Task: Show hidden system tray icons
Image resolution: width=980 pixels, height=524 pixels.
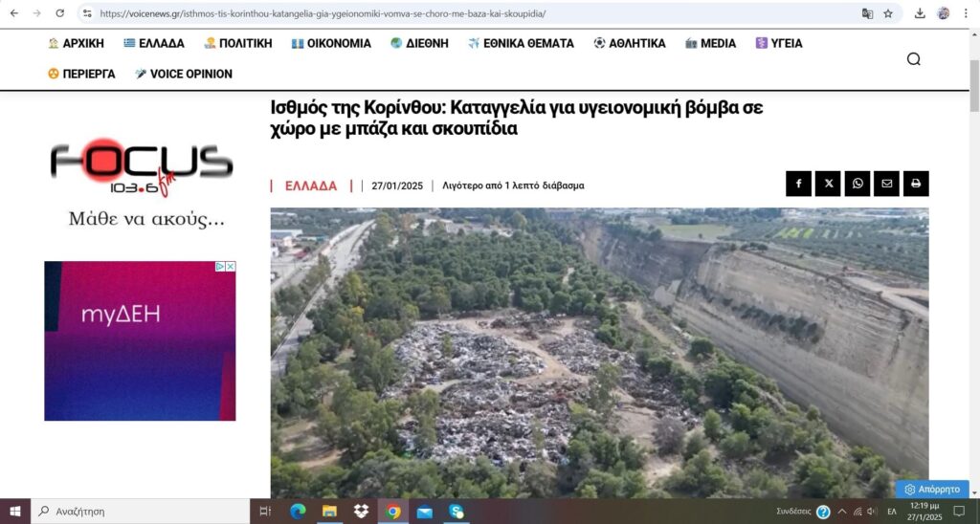Action: click(x=842, y=512)
